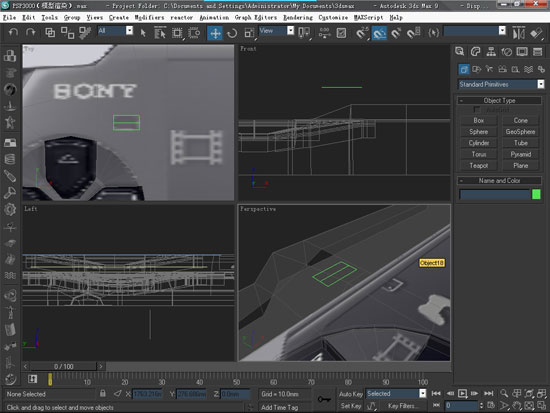Open Named Selection Sets dropdown
The image size is (550, 413).
[x=475, y=31]
